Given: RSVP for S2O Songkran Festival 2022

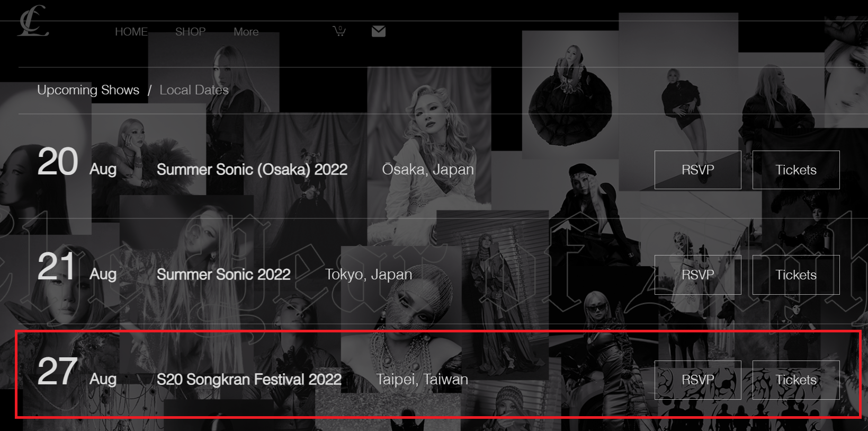Looking at the screenshot, I should coord(697,380).
